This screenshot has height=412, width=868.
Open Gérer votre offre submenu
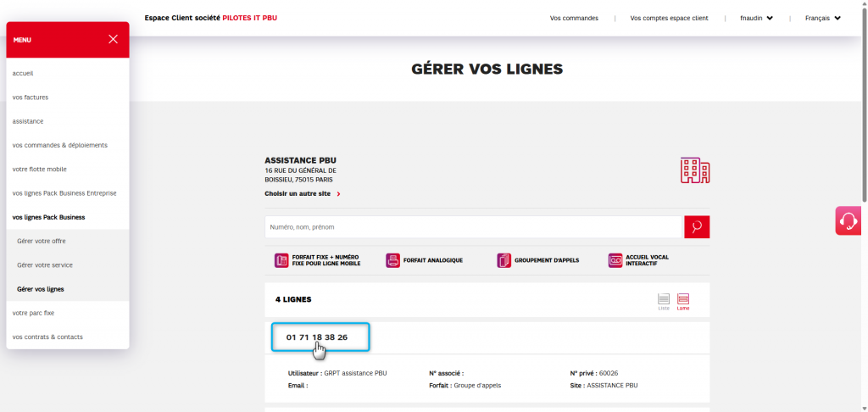(x=42, y=242)
